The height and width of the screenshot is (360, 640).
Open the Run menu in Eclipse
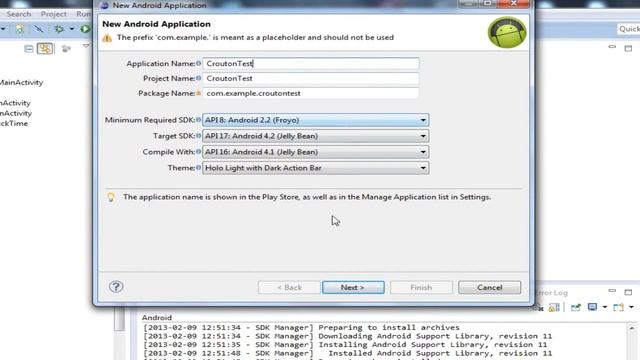pyautogui.click(x=84, y=14)
